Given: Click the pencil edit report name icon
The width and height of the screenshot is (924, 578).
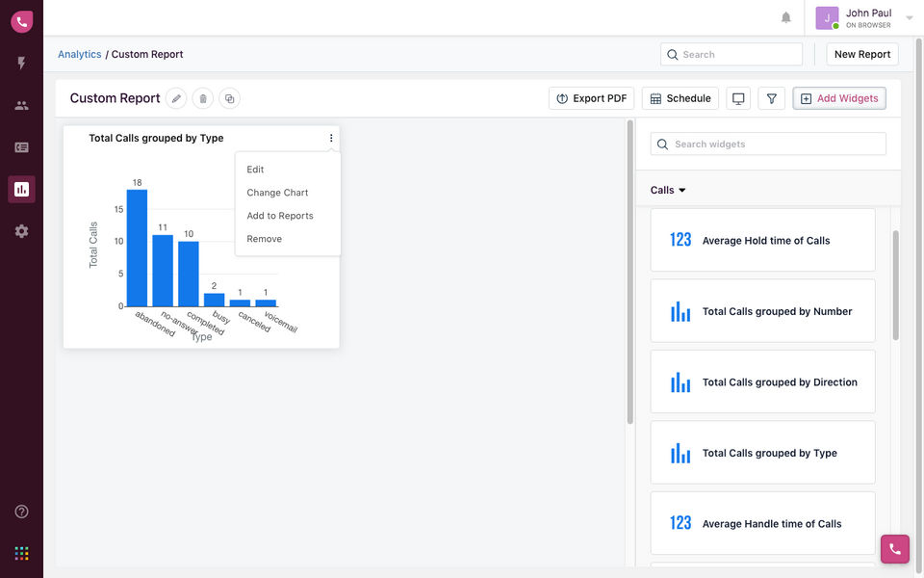Looking at the screenshot, I should pos(176,98).
